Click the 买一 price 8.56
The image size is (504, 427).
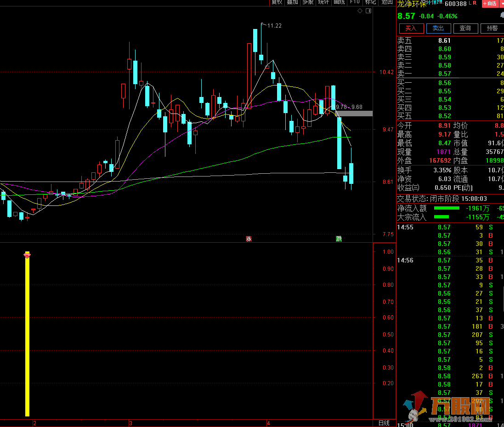pos(445,83)
